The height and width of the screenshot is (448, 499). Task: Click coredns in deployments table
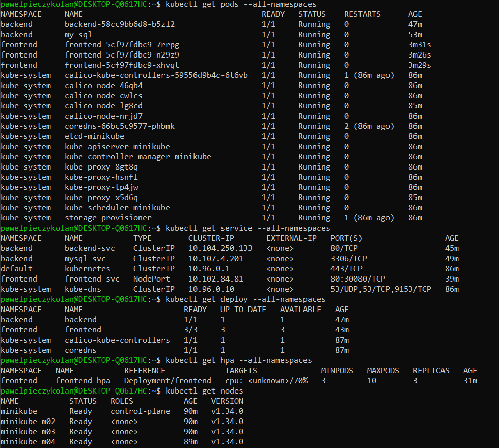(80, 350)
